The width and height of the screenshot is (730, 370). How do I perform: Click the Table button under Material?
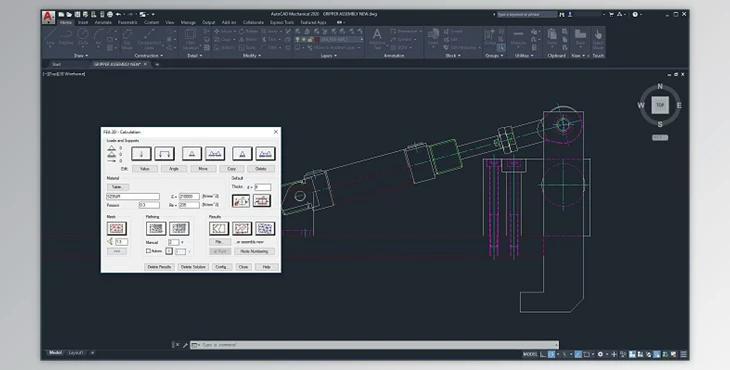click(x=118, y=187)
